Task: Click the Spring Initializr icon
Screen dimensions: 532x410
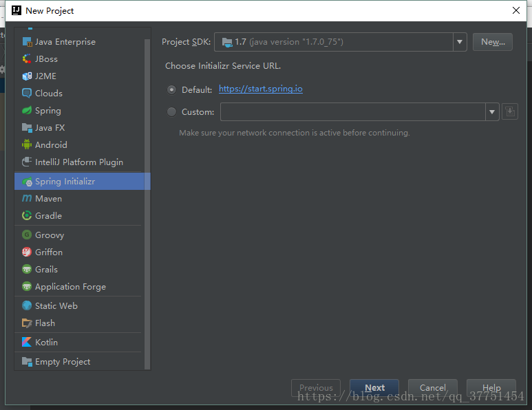Action: (27, 182)
